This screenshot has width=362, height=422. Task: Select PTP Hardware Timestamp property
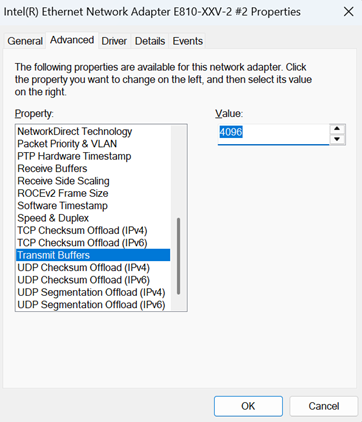(x=93, y=156)
